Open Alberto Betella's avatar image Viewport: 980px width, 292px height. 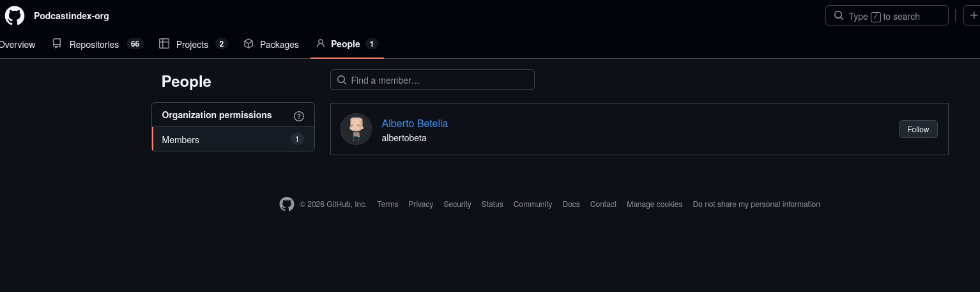(356, 129)
